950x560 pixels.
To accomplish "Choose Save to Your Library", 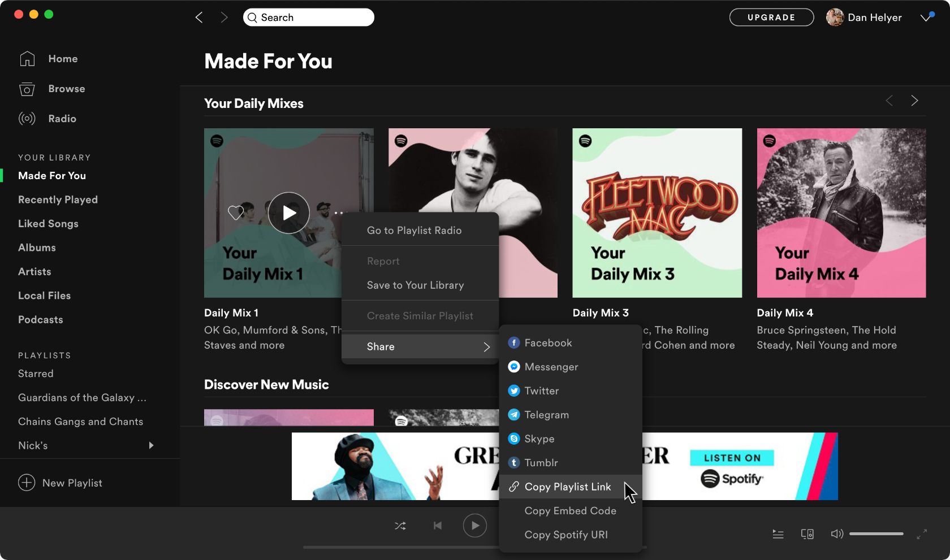I will (420, 285).
